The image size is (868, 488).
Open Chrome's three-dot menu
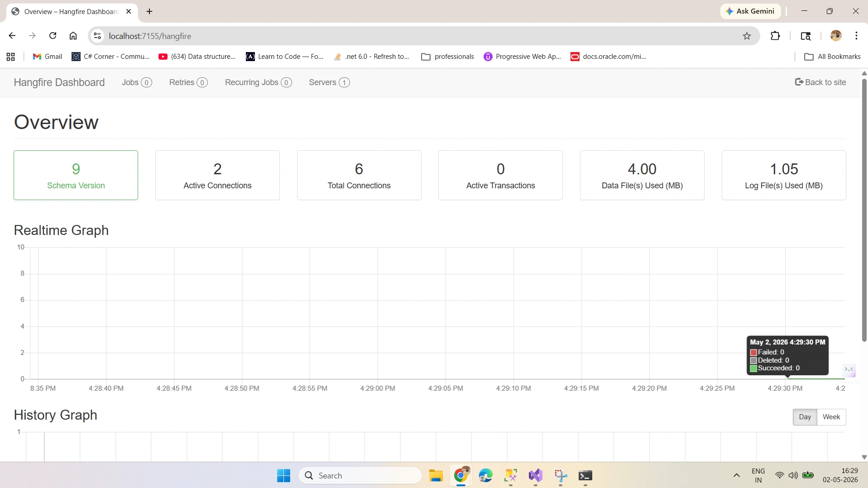[x=856, y=36]
